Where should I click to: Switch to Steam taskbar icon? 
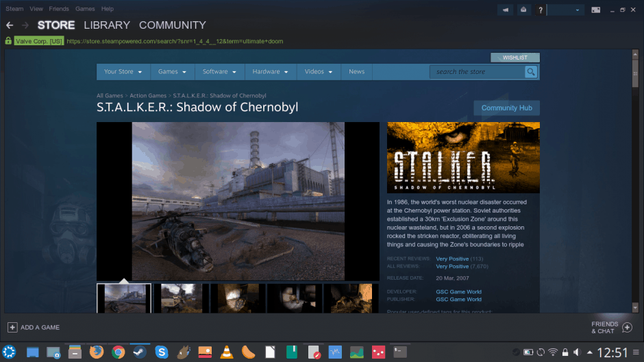click(140, 352)
